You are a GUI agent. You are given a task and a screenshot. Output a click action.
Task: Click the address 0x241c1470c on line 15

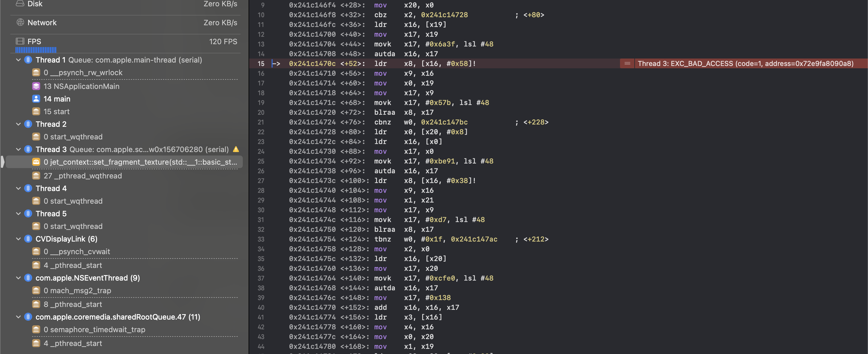pos(312,63)
